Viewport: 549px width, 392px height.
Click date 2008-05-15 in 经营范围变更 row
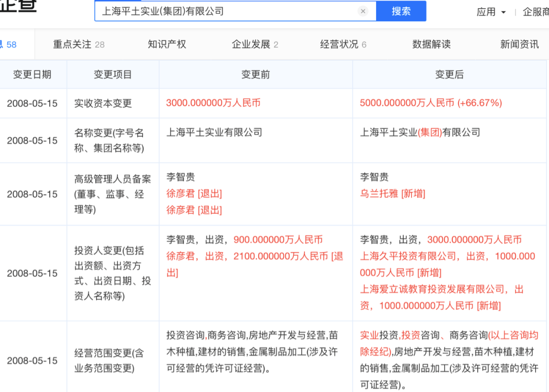point(32,361)
